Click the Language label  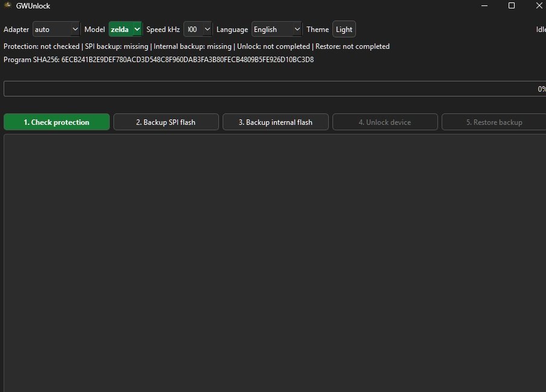coord(232,30)
